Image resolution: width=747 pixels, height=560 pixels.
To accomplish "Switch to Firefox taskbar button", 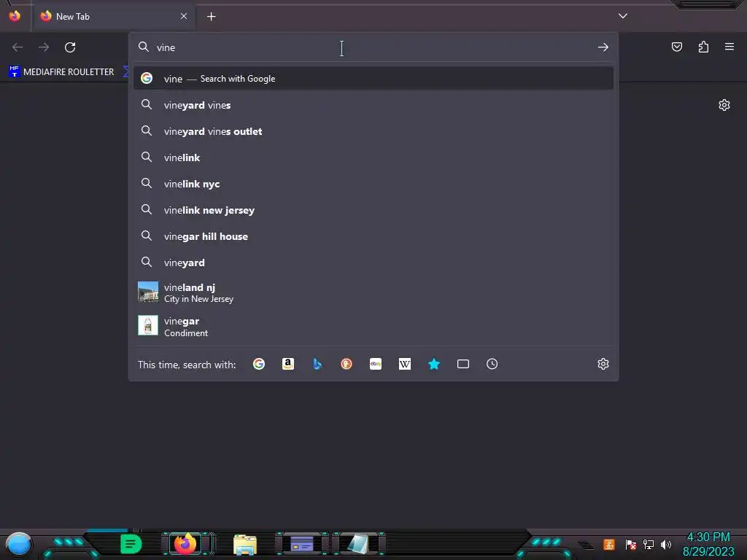I will click(x=185, y=544).
